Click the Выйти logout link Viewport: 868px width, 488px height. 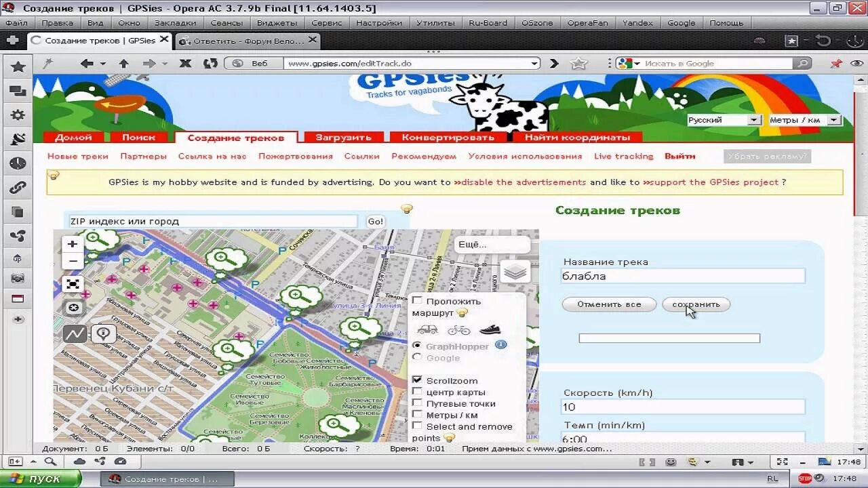click(679, 156)
